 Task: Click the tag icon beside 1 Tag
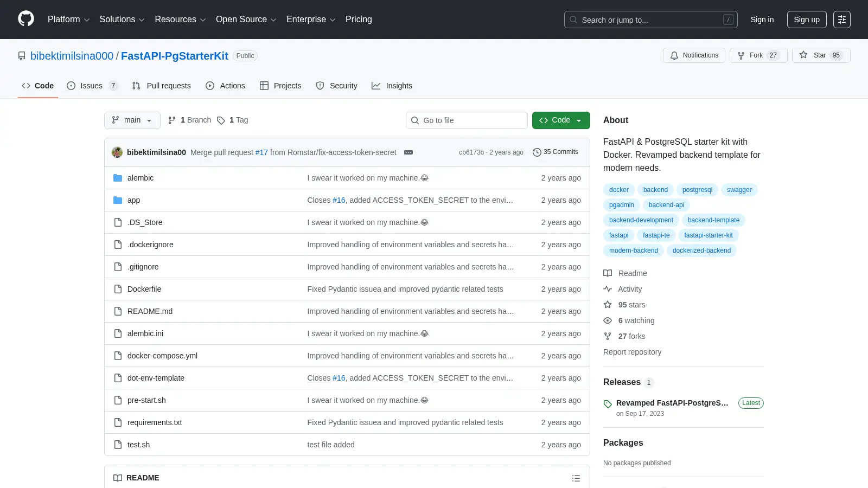[x=221, y=120]
